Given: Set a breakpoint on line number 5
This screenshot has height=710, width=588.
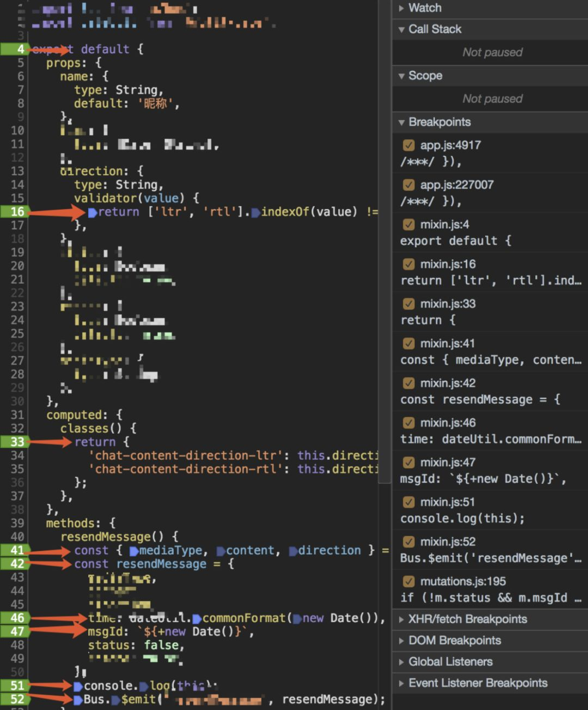Looking at the screenshot, I should coord(20,63).
